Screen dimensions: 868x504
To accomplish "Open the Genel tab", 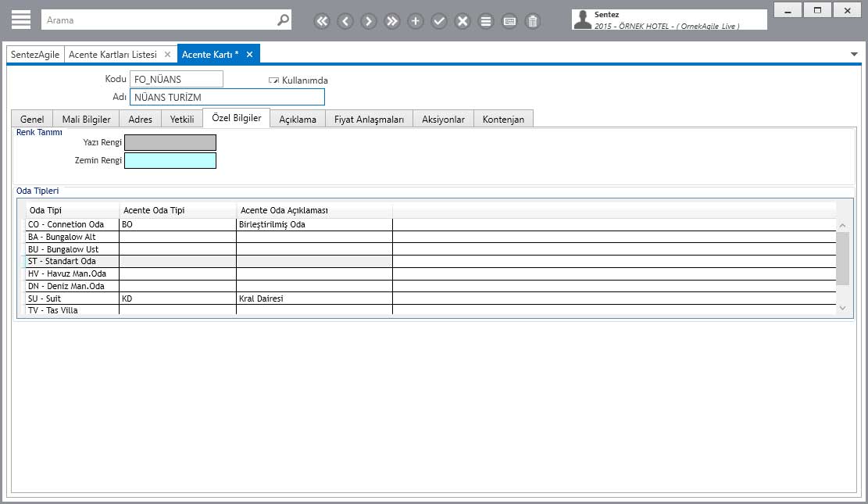I will coord(32,119).
